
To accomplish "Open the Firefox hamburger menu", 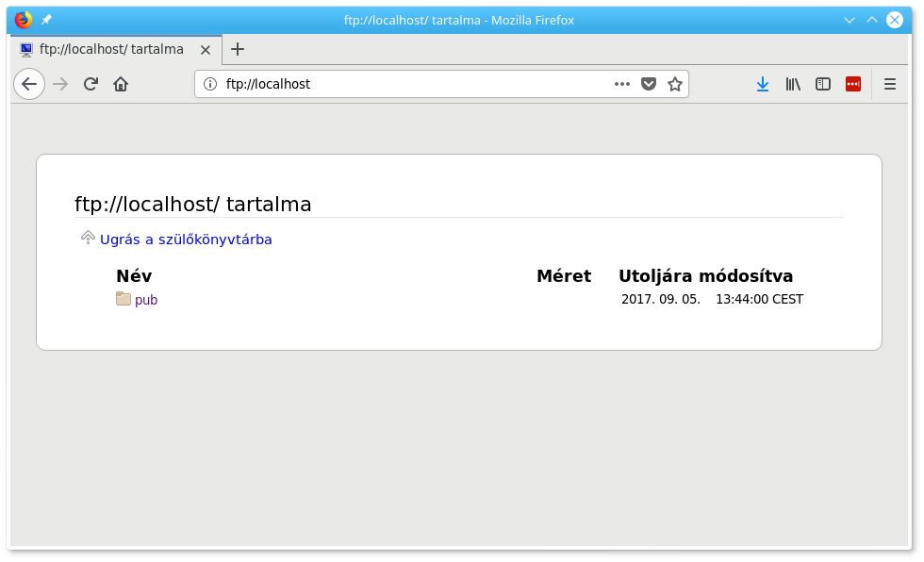I will 890,84.
